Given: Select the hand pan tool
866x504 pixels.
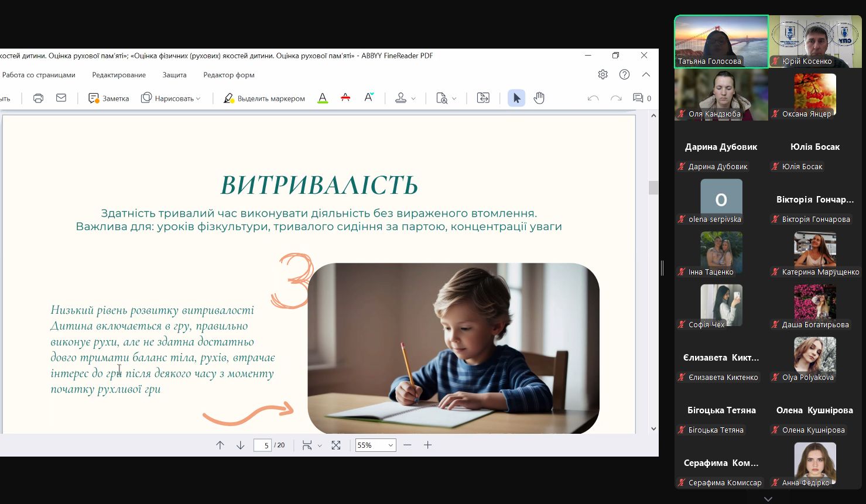Looking at the screenshot, I should tap(539, 98).
